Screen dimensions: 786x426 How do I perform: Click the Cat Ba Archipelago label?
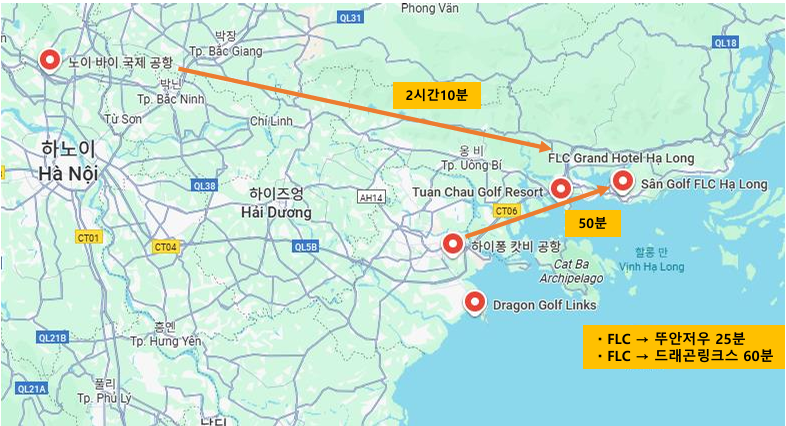click(571, 271)
